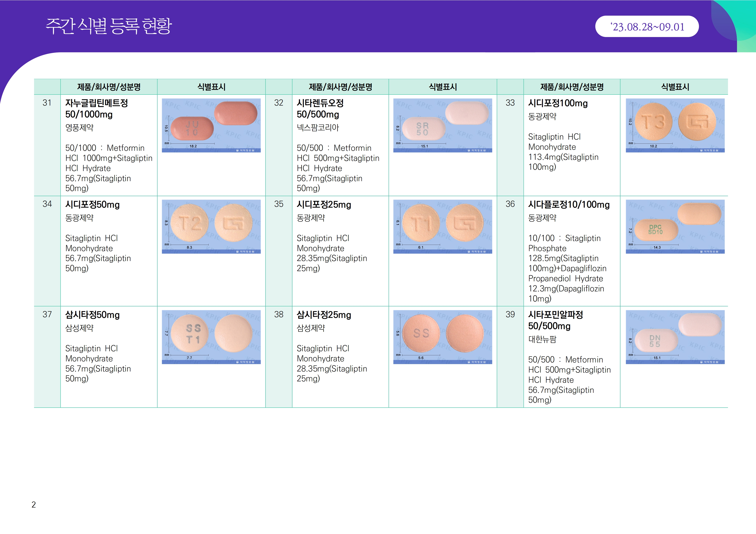The image size is (756, 534).
Task: Click product name 삼시타정50mg
Action: 92,315
